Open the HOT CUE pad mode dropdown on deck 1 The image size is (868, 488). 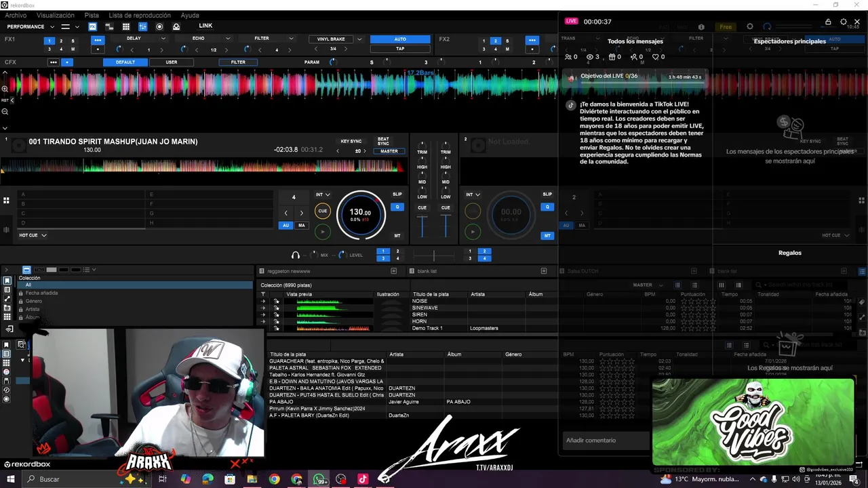click(33, 235)
